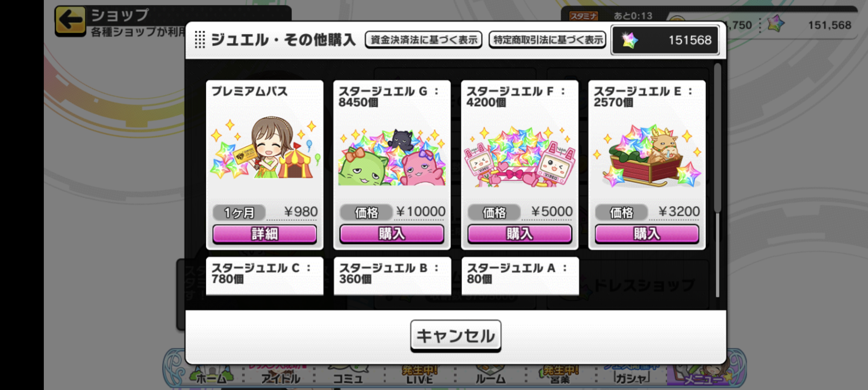This screenshot has width=868, height=390.
Task: Click the キャンセル button
Action: click(x=455, y=336)
